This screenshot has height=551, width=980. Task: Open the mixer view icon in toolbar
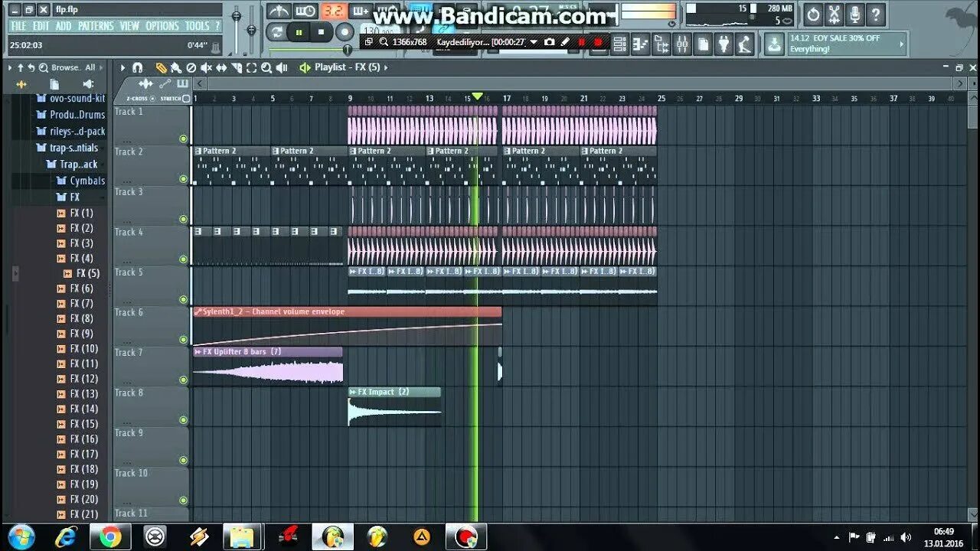(x=682, y=44)
